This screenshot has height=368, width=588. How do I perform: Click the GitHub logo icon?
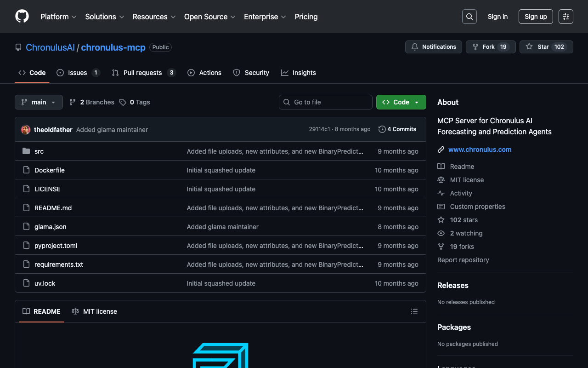coord(22,17)
